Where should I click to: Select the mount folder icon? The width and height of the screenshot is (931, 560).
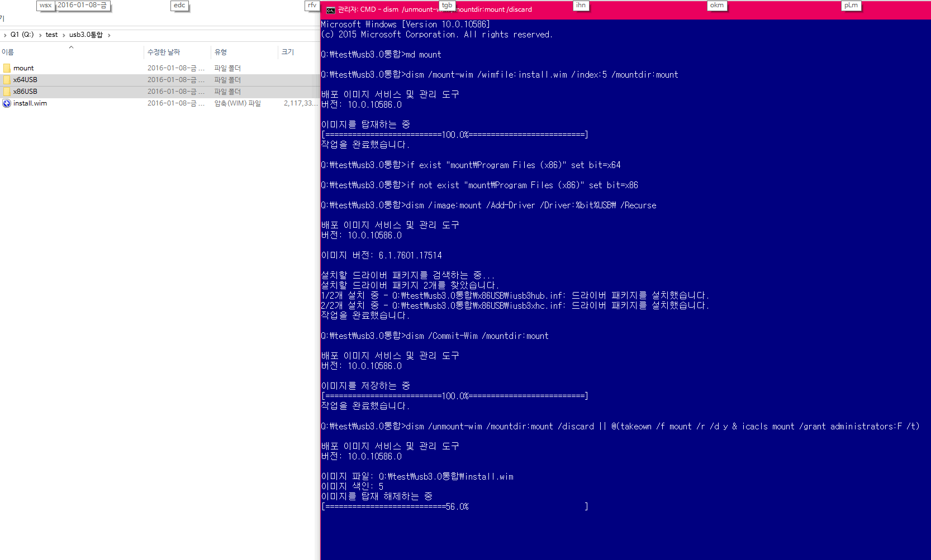click(7, 68)
